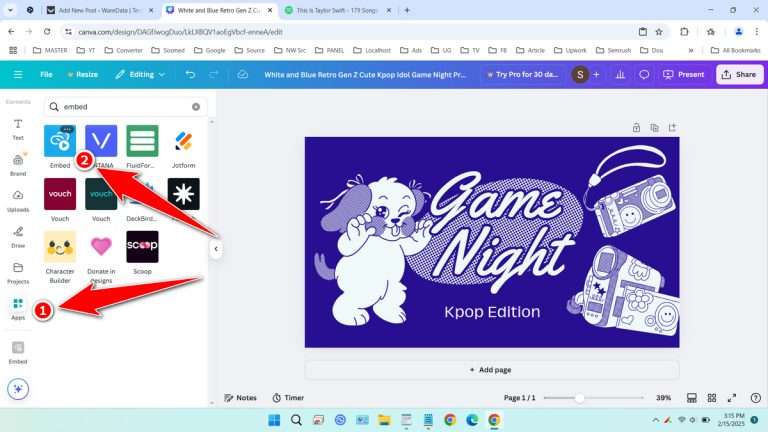
Task: Select the Jotform app icon
Action: click(183, 142)
